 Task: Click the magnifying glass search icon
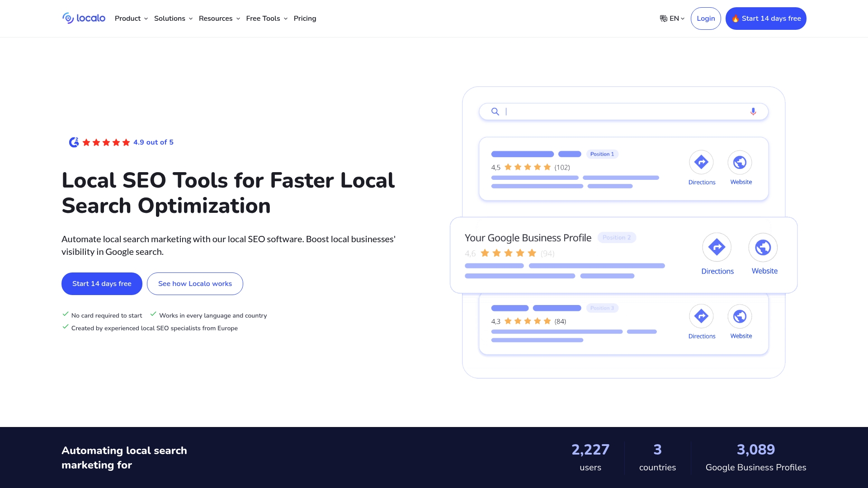tap(495, 111)
